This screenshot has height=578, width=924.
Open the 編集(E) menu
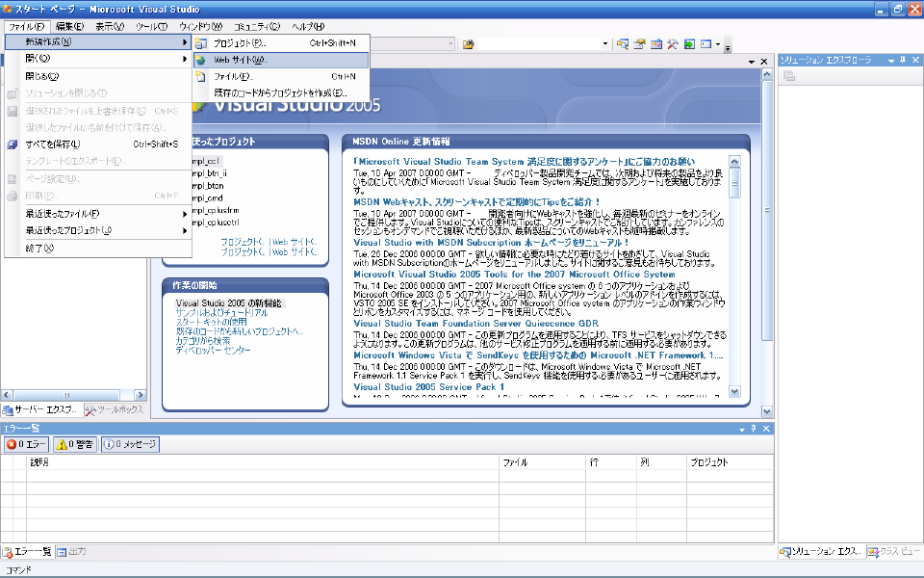click(x=69, y=27)
